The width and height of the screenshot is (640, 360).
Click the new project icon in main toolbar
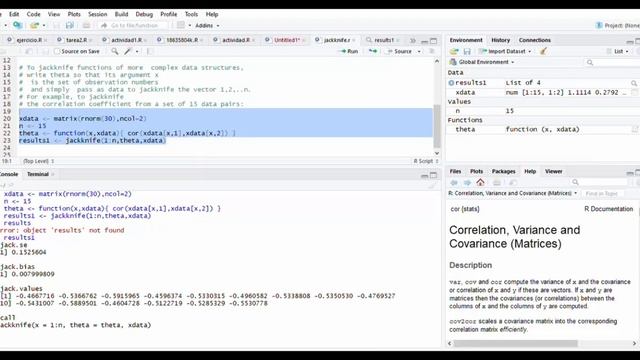[18, 25]
